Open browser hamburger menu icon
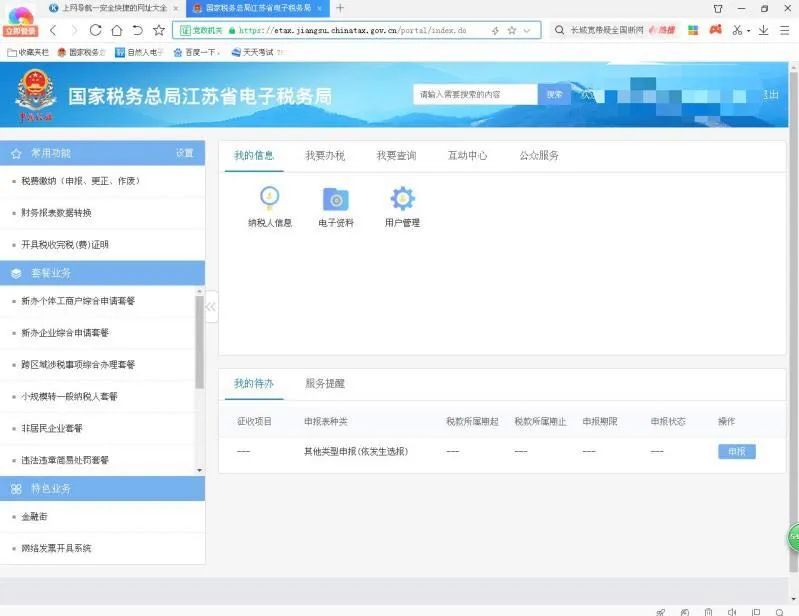The height and width of the screenshot is (616, 799). [x=785, y=30]
